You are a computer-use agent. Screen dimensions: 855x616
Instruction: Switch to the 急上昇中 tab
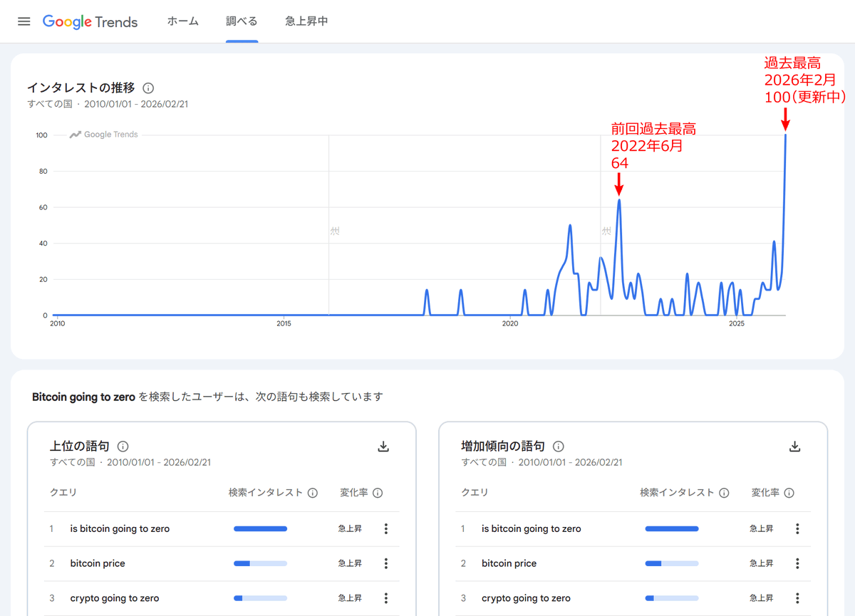pos(306,21)
